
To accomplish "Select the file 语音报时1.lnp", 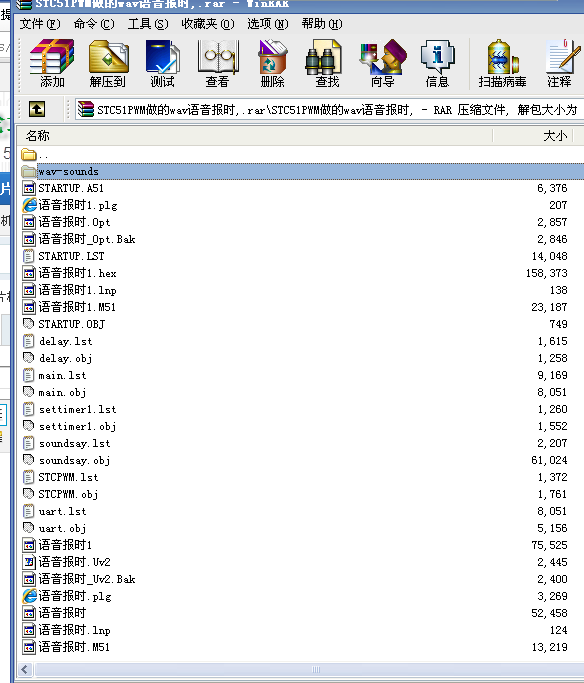I will 77,290.
